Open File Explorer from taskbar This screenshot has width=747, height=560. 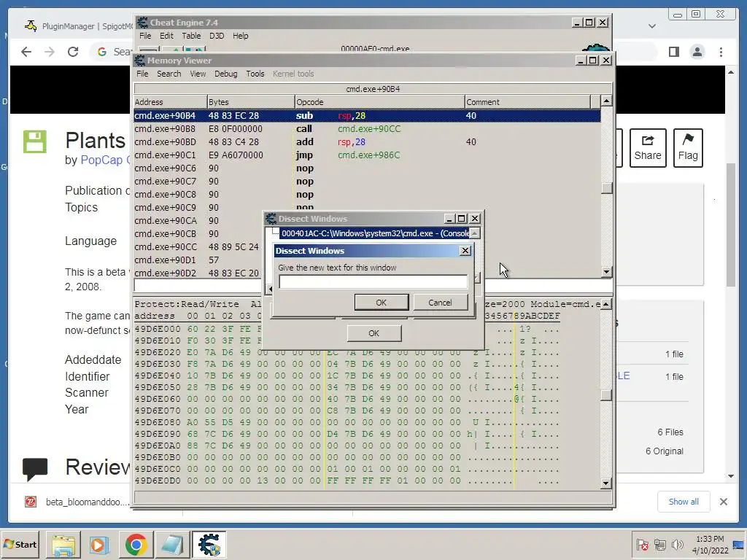pos(63,545)
